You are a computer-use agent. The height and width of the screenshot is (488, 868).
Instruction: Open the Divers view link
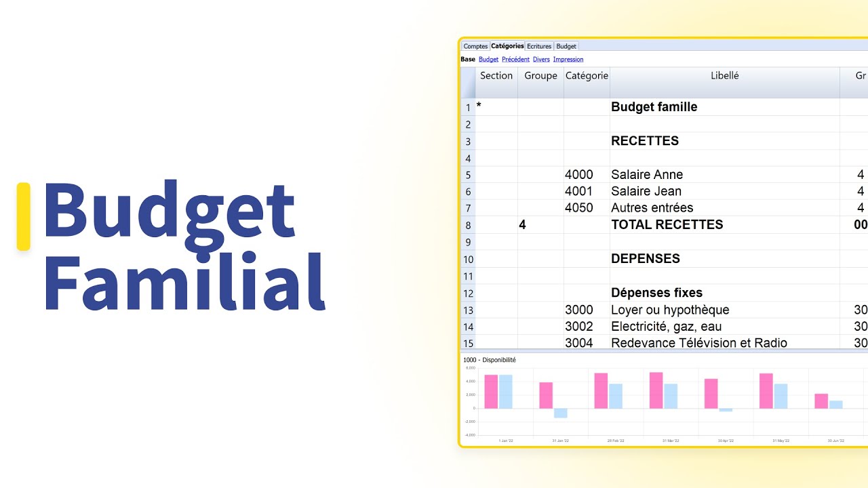541,60
